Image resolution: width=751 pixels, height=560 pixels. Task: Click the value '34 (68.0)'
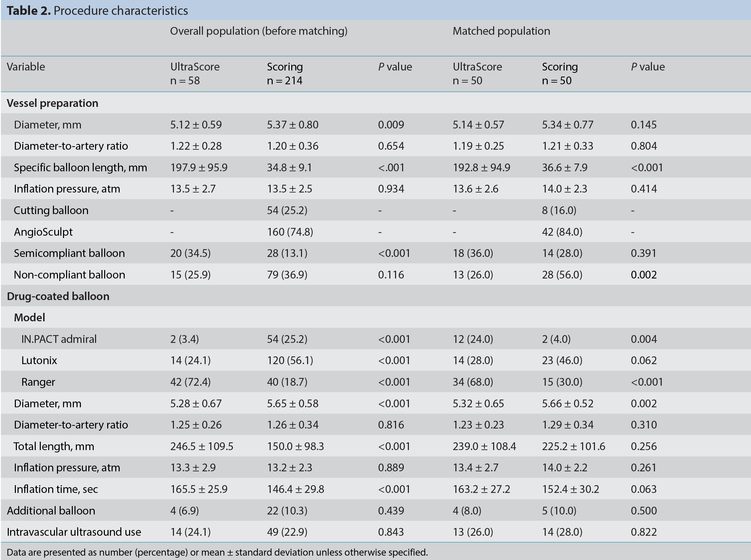click(x=473, y=382)
